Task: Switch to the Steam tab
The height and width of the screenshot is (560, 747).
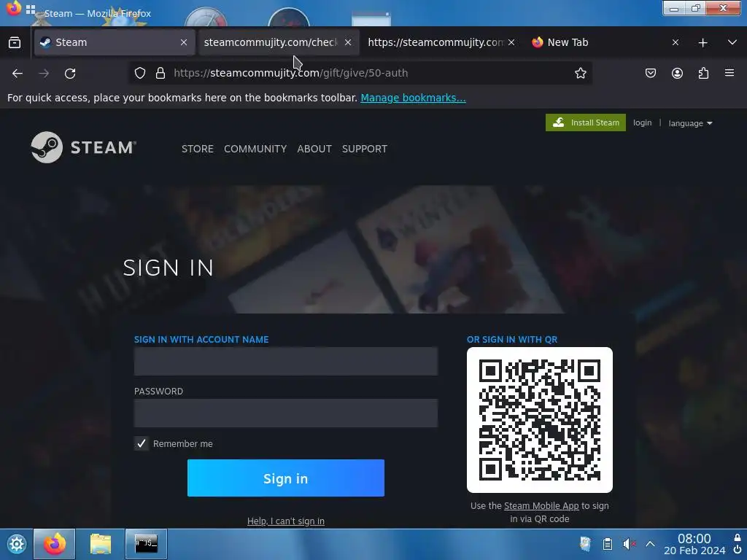Action: [x=115, y=42]
